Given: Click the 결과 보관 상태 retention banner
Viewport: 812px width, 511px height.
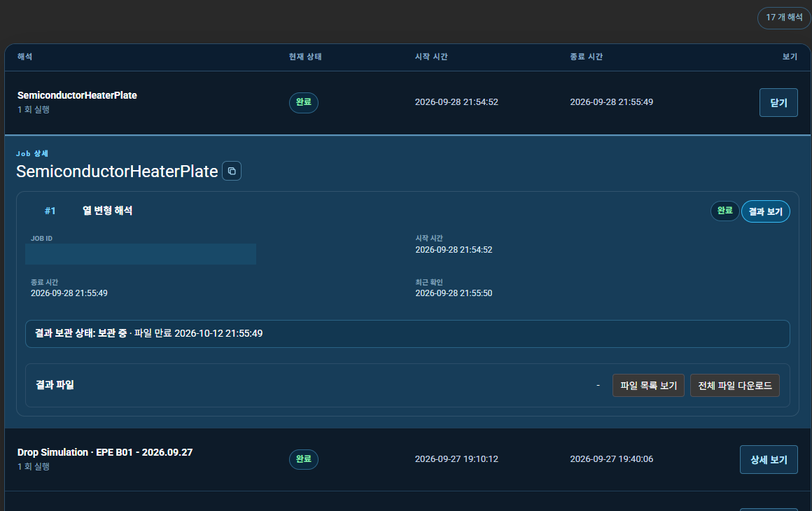Looking at the screenshot, I should [x=407, y=333].
